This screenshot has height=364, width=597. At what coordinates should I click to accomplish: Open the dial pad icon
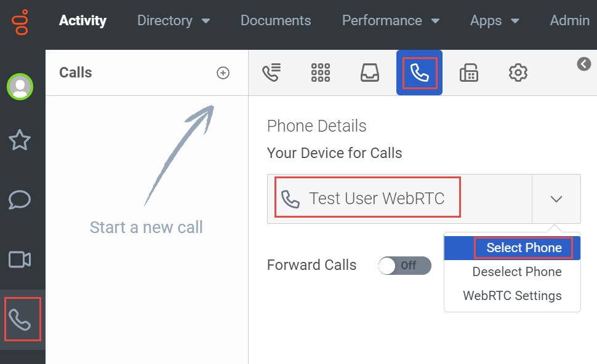[x=321, y=72]
